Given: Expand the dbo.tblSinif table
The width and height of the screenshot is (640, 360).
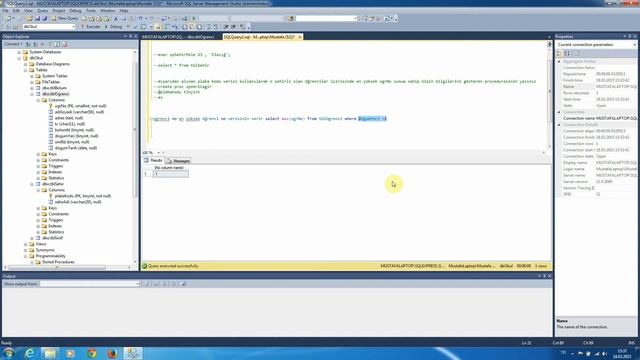Looking at the screenshot, I should click(x=32, y=238).
